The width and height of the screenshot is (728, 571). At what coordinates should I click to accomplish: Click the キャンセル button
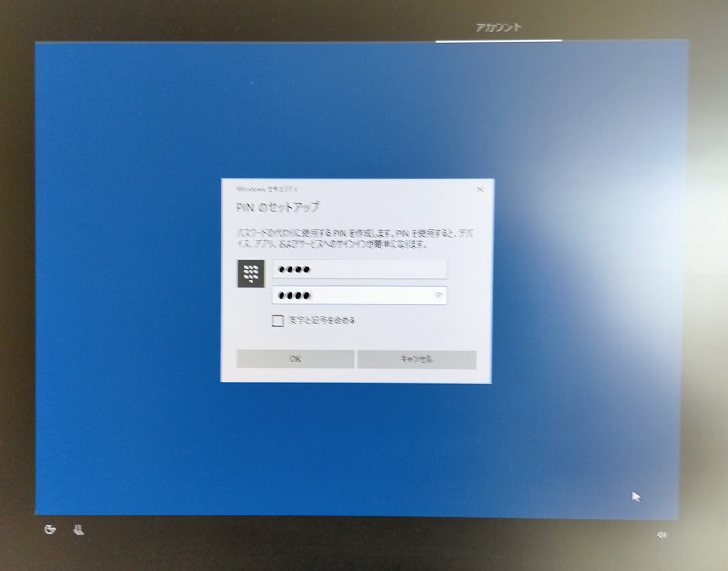[416, 360]
